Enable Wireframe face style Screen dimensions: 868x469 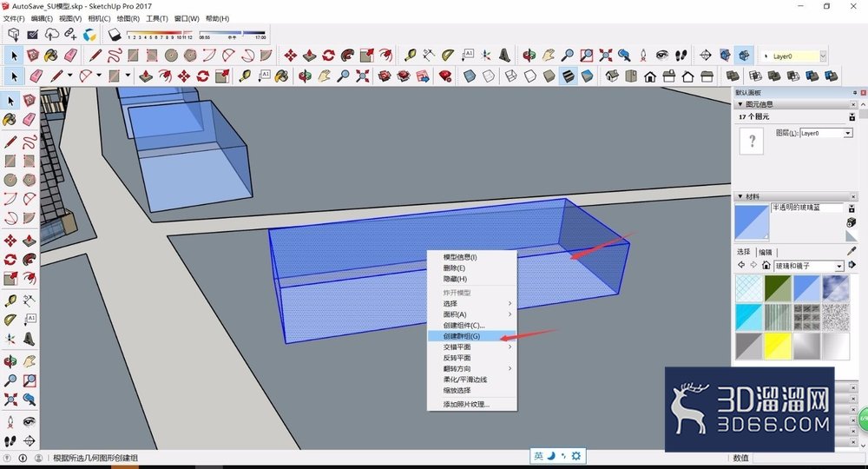click(x=511, y=76)
